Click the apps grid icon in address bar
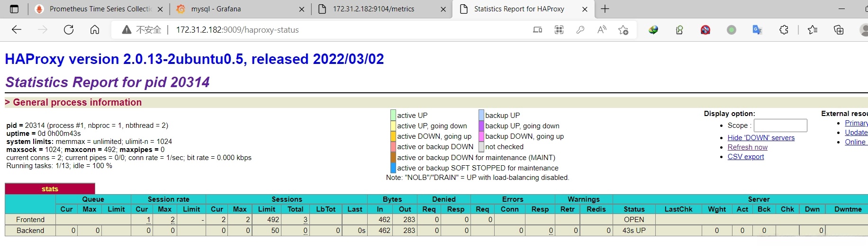The height and width of the screenshot is (250, 868). (559, 30)
